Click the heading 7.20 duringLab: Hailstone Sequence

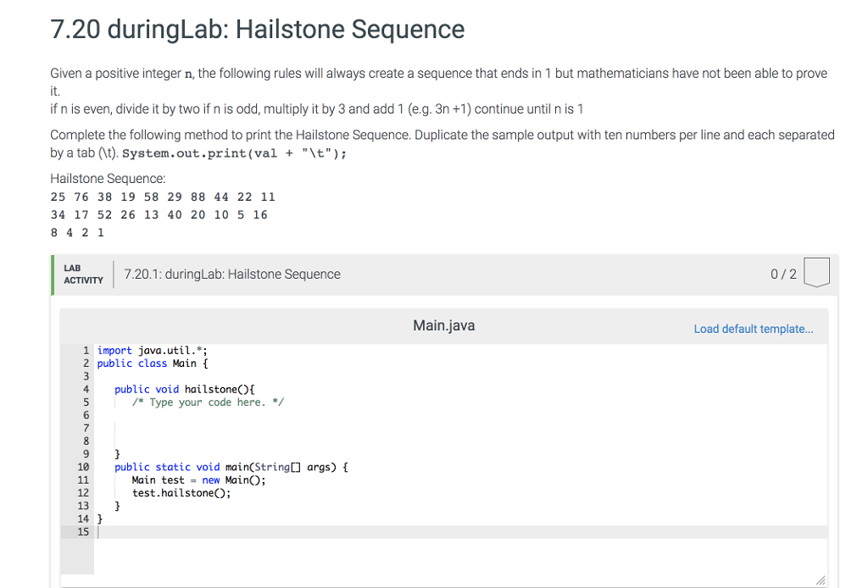point(257,29)
